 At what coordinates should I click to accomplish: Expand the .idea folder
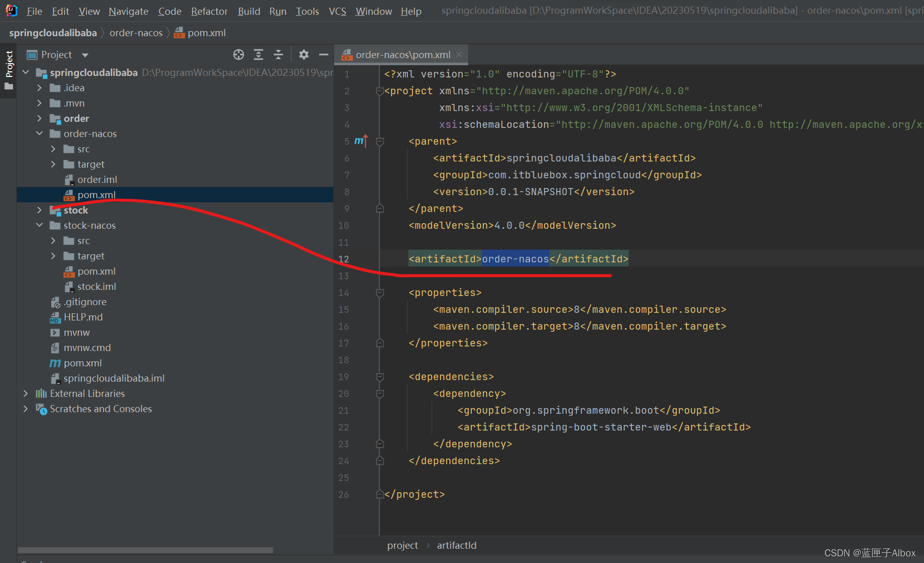coord(39,88)
